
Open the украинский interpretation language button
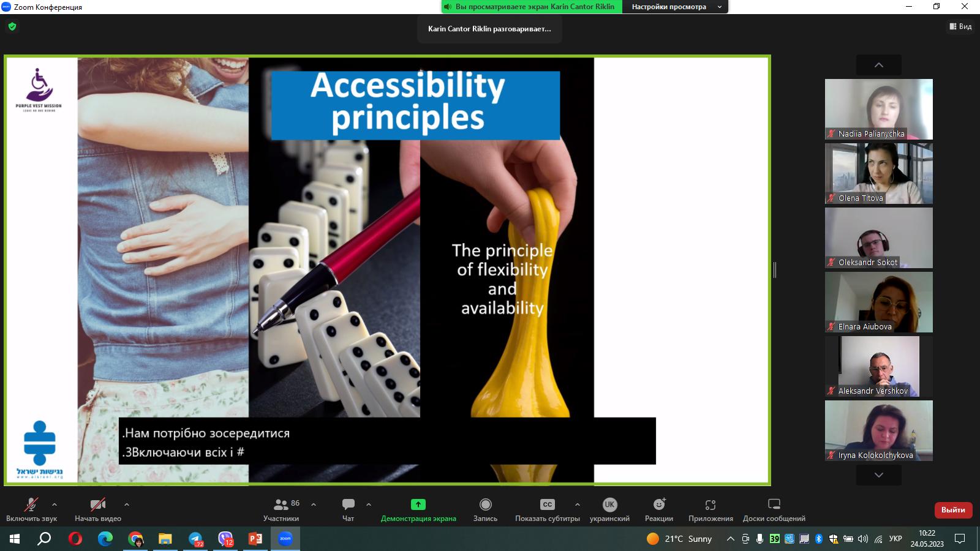(x=609, y=510)
